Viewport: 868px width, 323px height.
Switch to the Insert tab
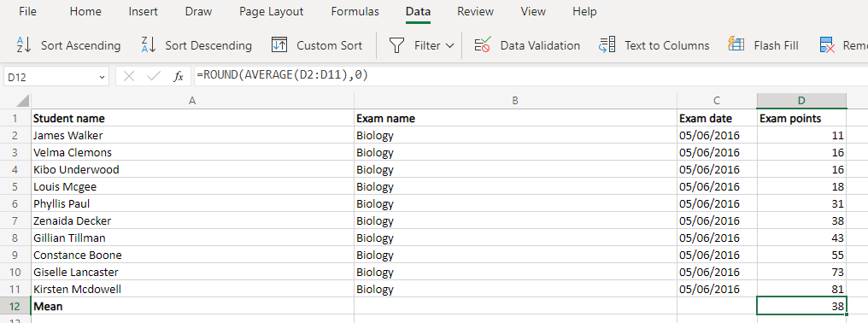(x=143, y=12)
